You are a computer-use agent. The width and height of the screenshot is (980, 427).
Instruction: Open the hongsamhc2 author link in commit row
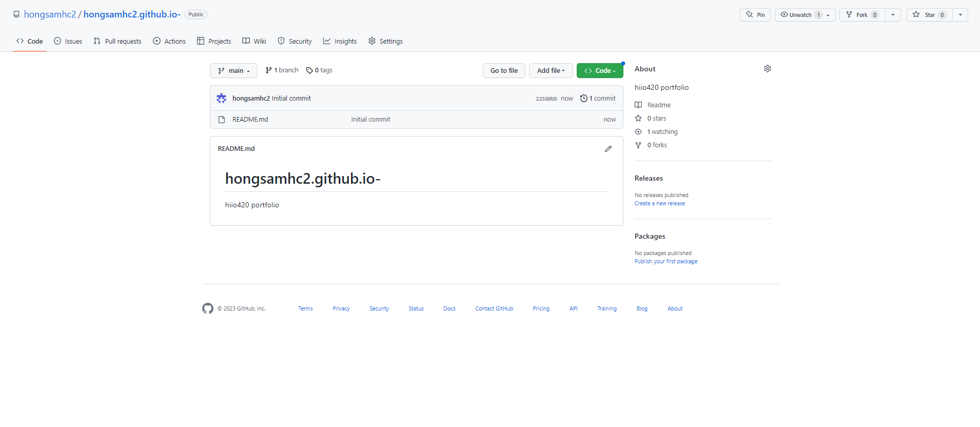click(x=251, y=98)
